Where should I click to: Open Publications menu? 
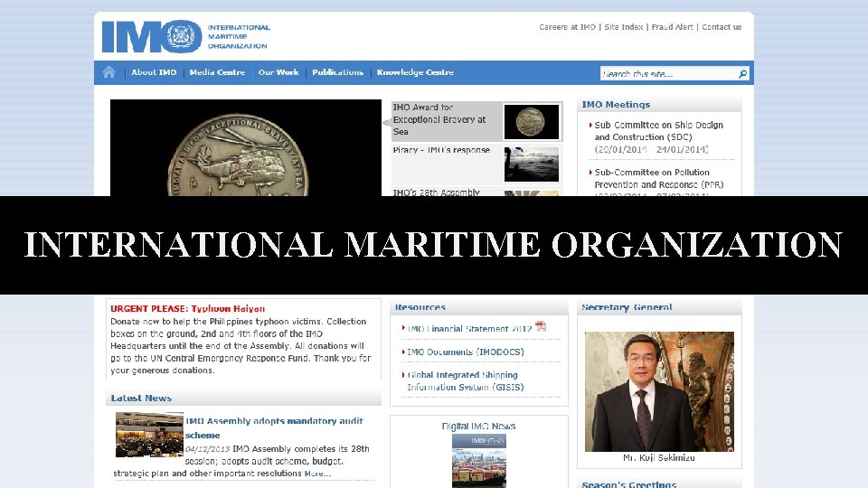click(x=337, y=72)
